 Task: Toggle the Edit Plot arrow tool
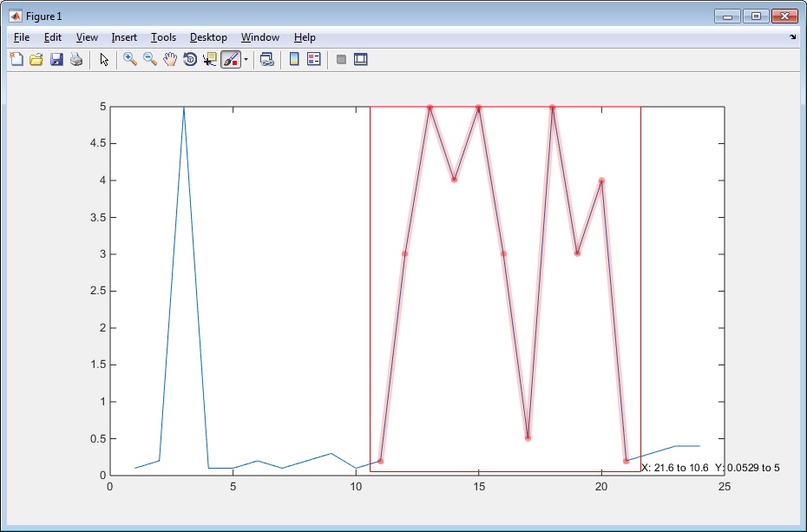tap(104, 60)
